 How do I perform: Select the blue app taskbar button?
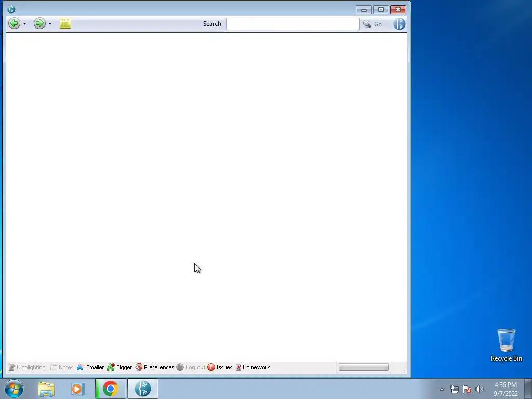(142, 389)
